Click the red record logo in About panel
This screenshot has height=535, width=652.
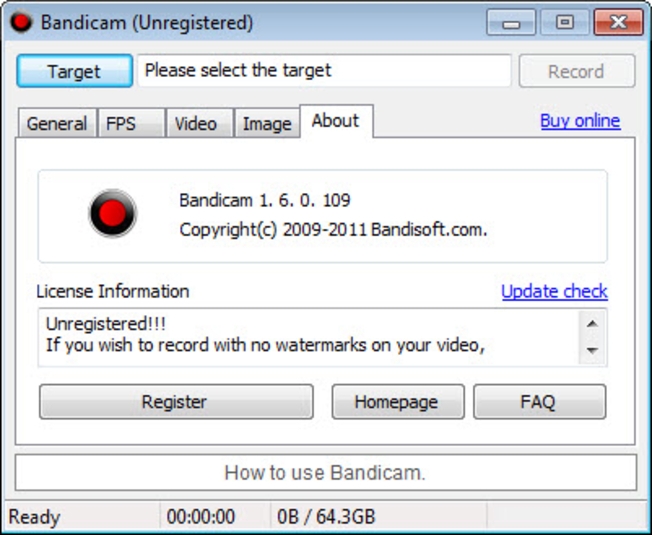112,215
